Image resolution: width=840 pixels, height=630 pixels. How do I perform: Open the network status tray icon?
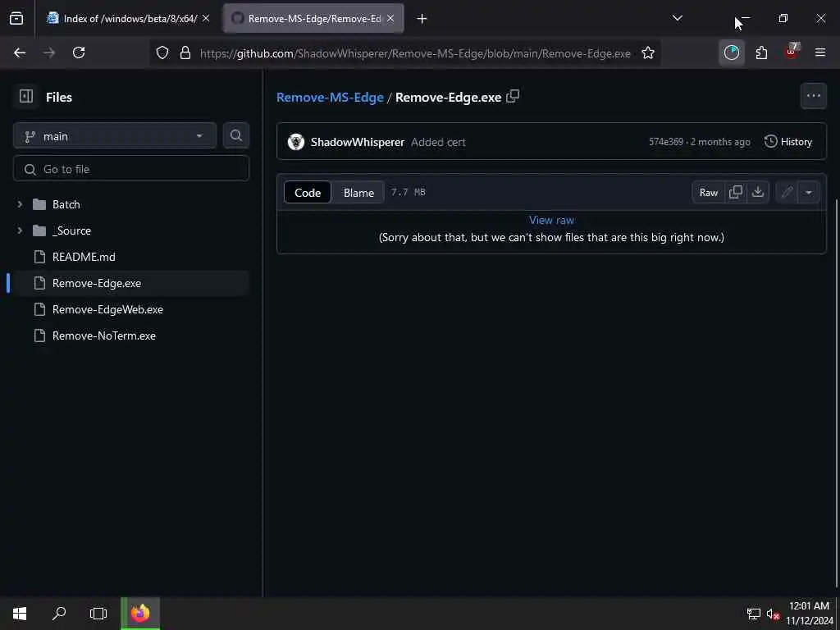click(753, 614)
